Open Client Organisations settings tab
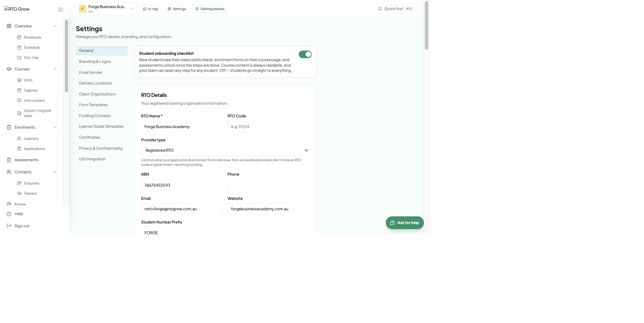 coord(102,94)
